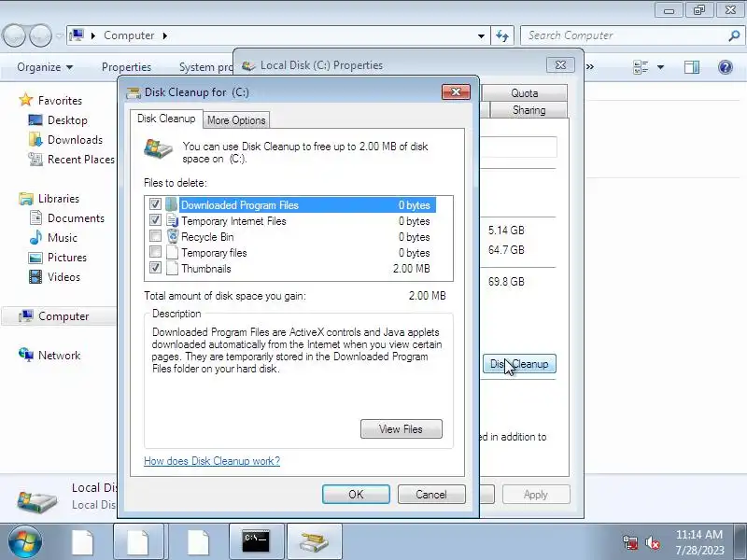Click the refresh address bar icon
Screen dimensions: 747x560
(502, 35)
